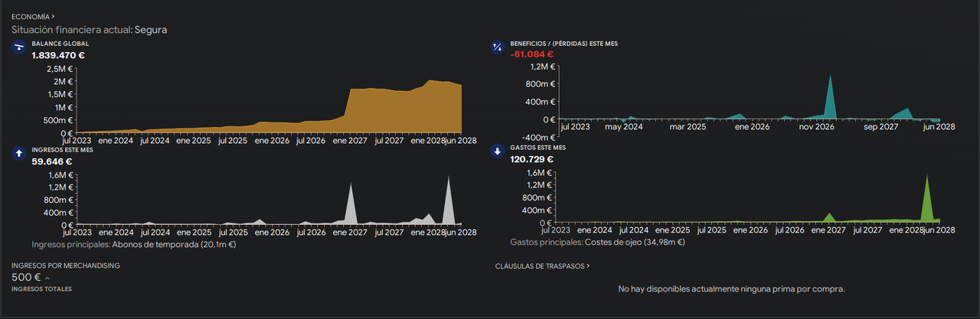This screenshot has width=980, height=319.
Task: Click the merchandising income 500 € value
Action: [x=26, y=277]
